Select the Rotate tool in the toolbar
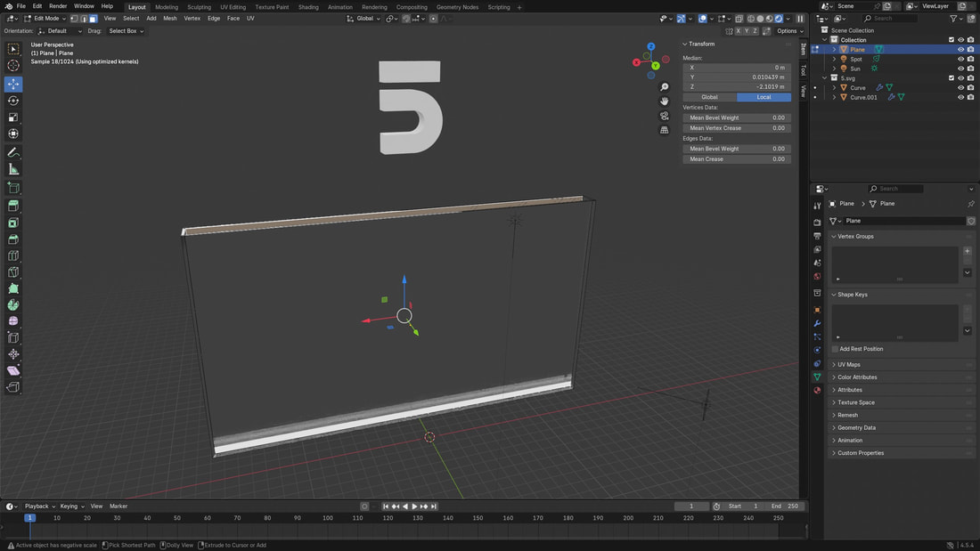Screen dimensions: 980x551 13,101
